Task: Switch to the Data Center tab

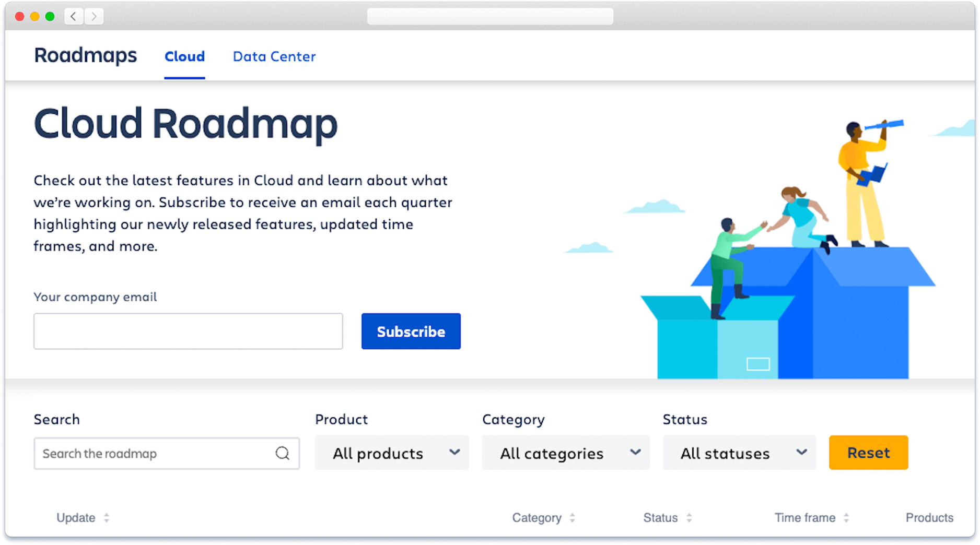Action: pyautogui.click(x=274, y=56)
